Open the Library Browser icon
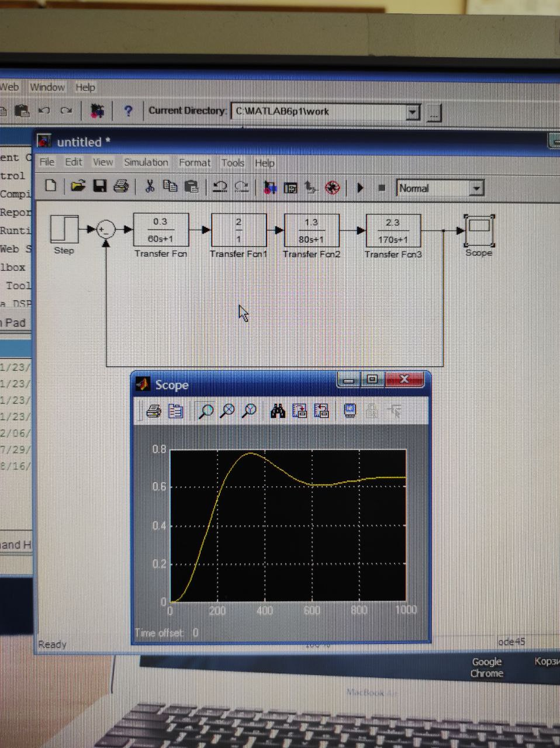 click(269, 188)
